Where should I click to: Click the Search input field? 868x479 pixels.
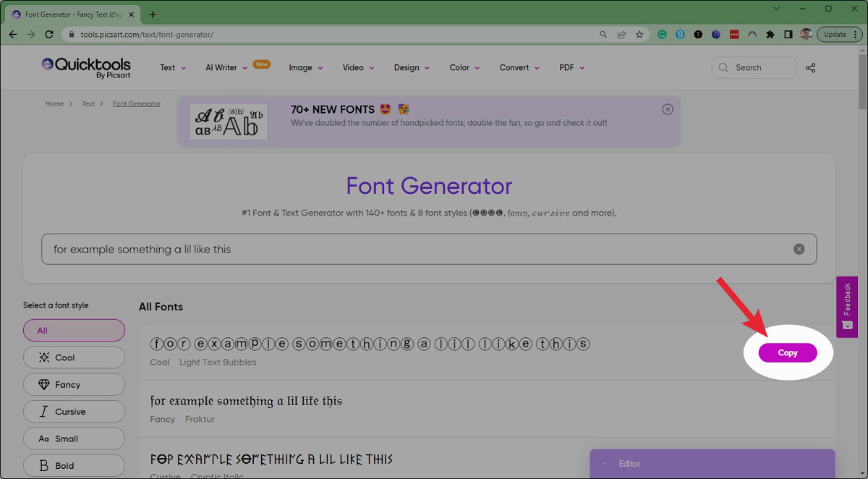pyautogui.click(x=754, y=67)
